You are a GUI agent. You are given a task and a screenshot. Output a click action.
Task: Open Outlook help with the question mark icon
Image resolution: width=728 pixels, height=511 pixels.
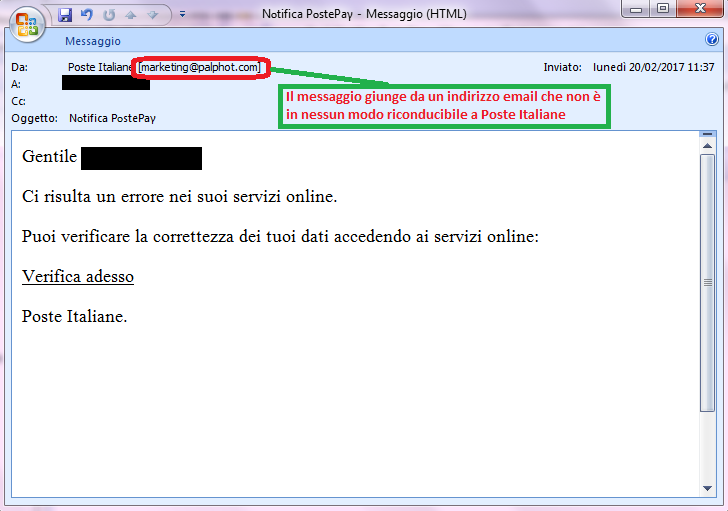711,39
